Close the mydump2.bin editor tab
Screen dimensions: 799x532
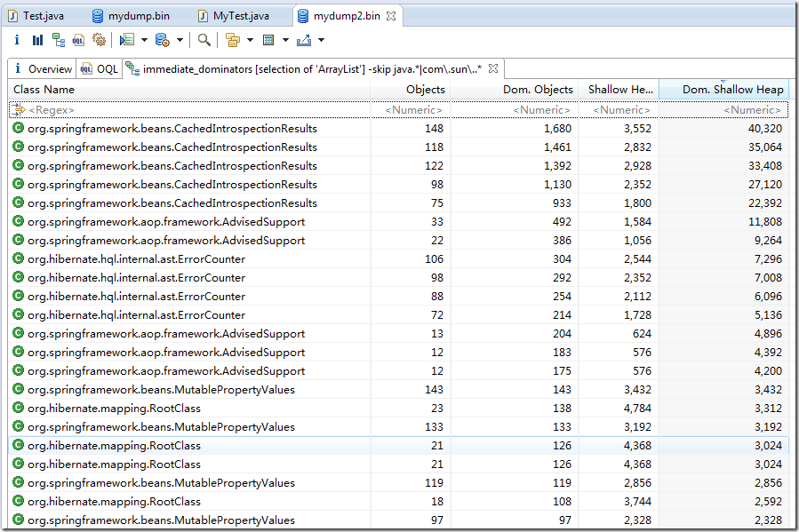[x=391, y=16]
